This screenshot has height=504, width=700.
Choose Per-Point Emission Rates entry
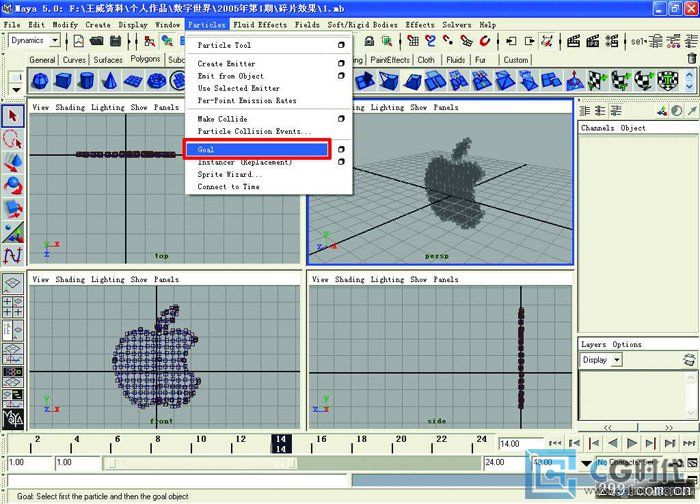pyautogui.click(x=247, y=101)
